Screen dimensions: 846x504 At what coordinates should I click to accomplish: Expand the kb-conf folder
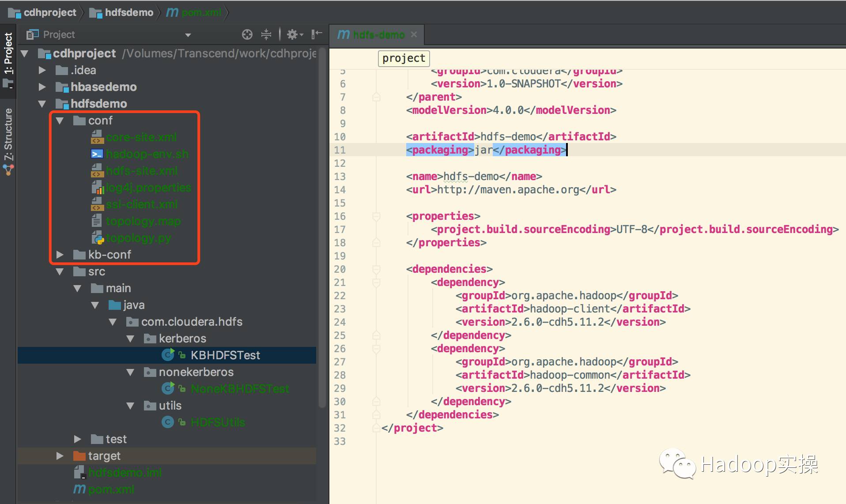click(x=60, y=255)
